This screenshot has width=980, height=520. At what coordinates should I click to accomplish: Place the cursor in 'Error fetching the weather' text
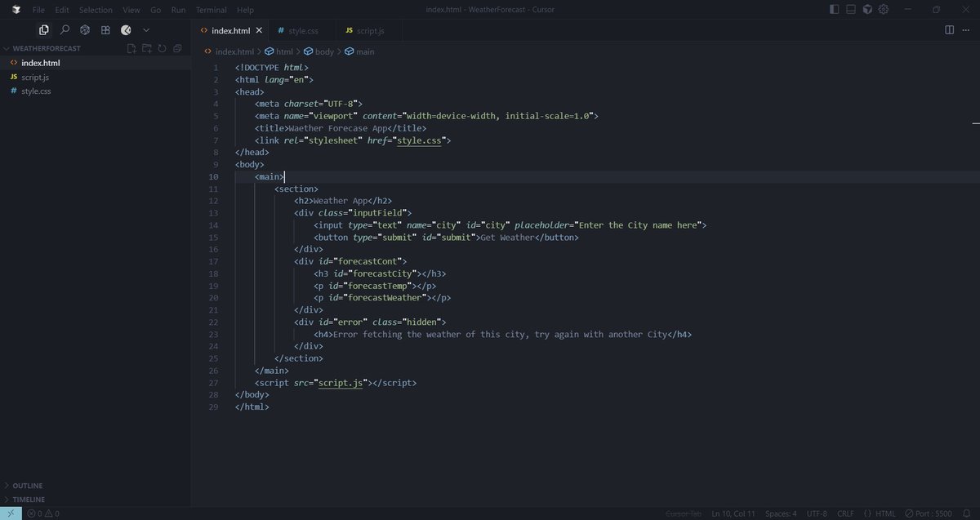tap(398, 335)
